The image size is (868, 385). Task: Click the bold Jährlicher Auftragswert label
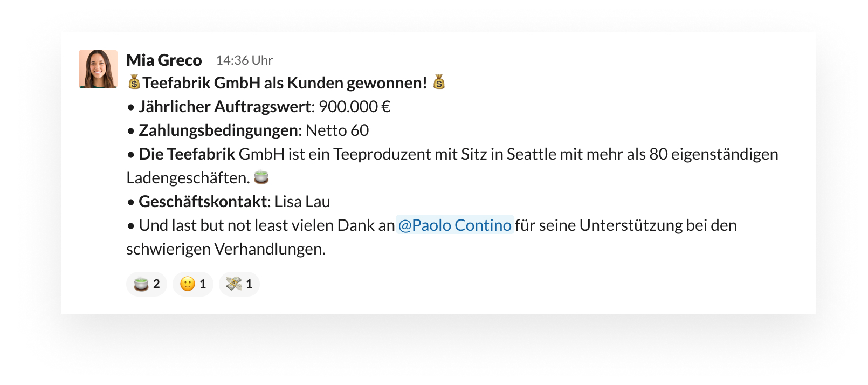pyautogui.click(x=225, y=107)
